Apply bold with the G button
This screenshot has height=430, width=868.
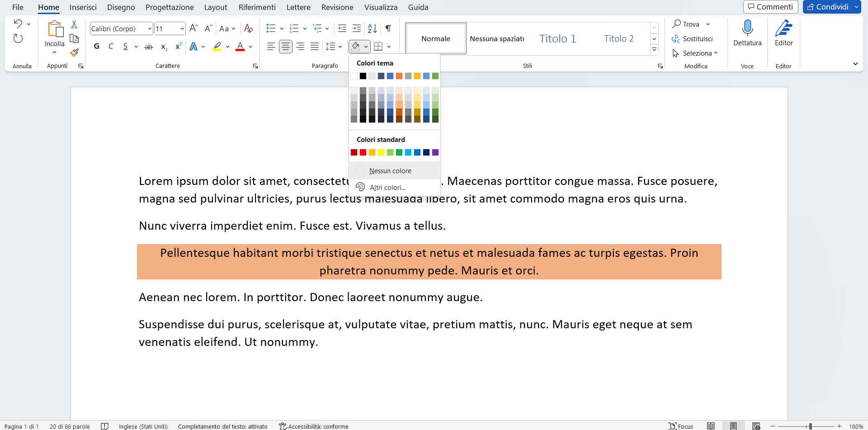click(96, 46)
